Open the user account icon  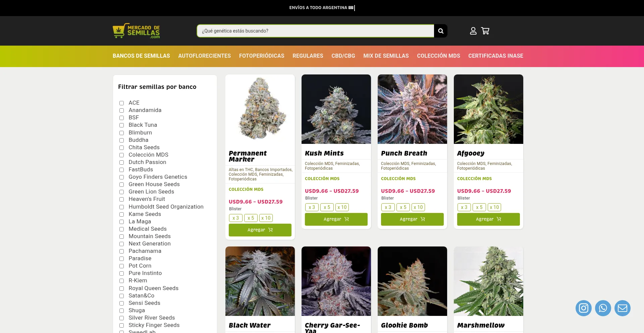tap(473, 31)
